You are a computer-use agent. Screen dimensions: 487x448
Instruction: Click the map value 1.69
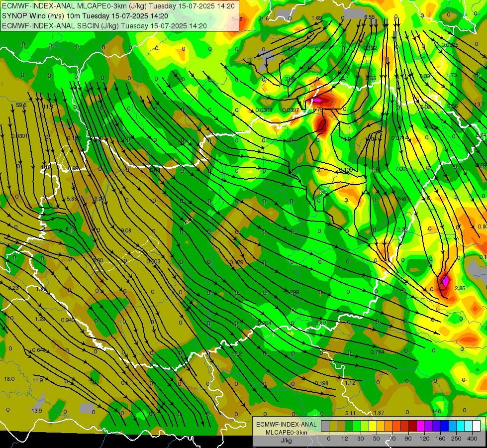point(317,18)
